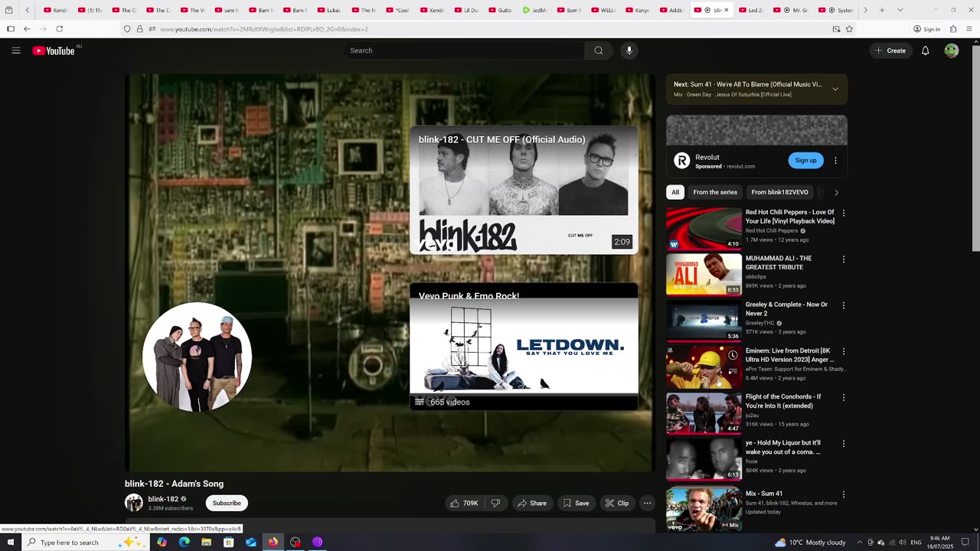Click the blink-182 end-screen channel circle
980x551 pixels.
[197, 357]
